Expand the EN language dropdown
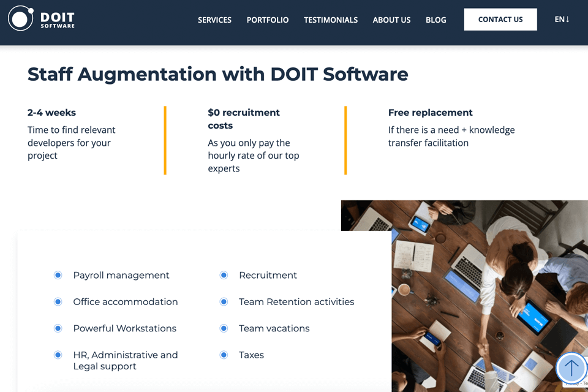 [x=562, y=20]
